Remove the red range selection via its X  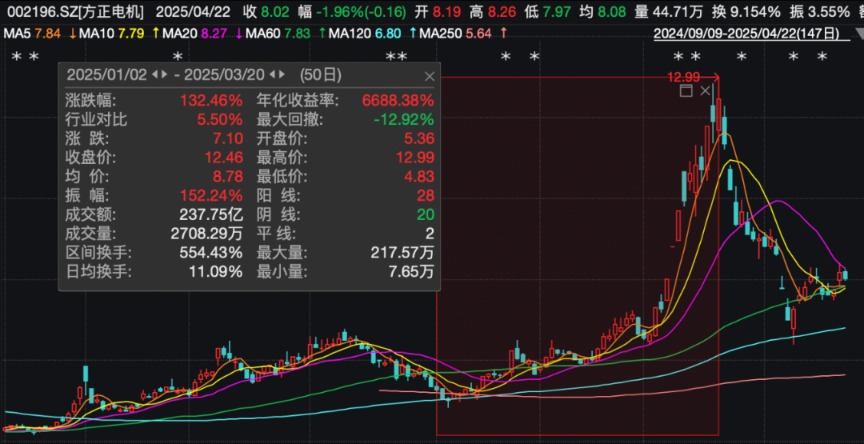[x=705, y=91]
